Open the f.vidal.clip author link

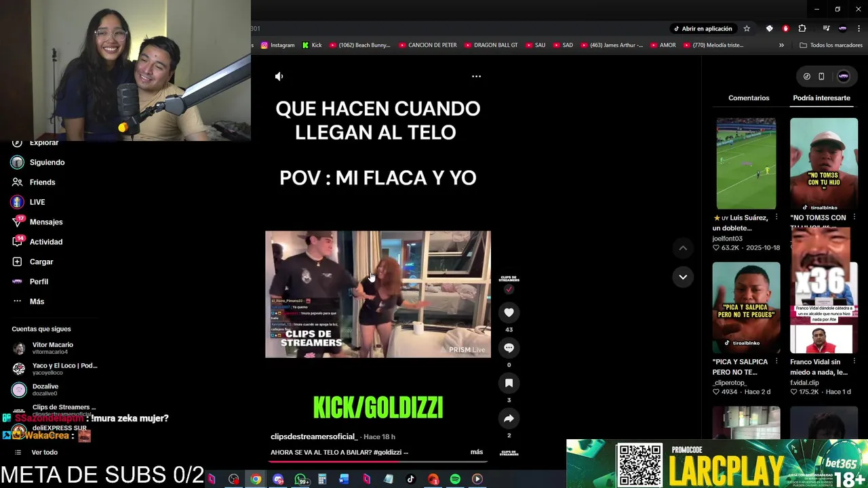(x=804, y=383)
